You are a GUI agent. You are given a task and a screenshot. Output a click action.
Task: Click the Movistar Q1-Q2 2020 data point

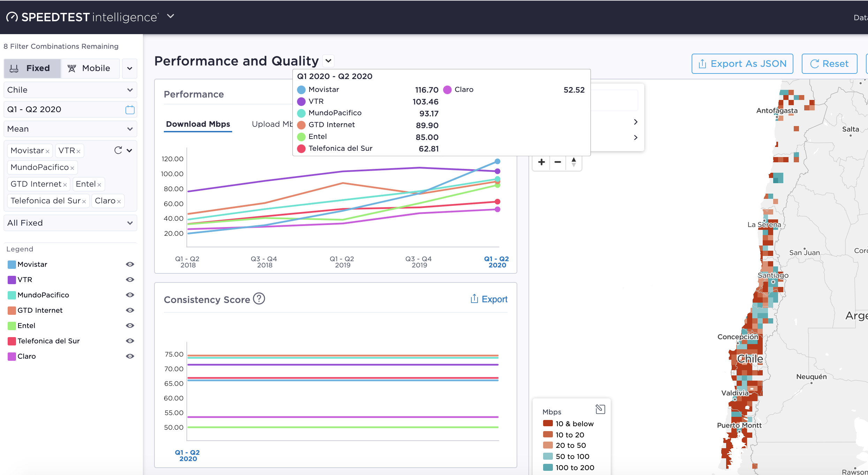(497, 162)
